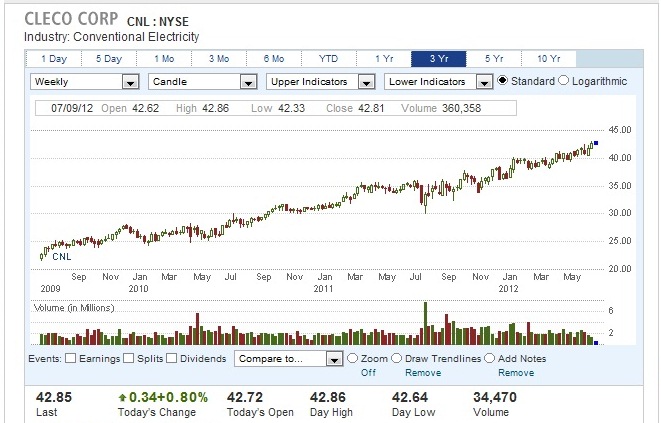Click the CNL series label on chart
The height and width of the screenshot is (423, 661).
coord(62,256)
